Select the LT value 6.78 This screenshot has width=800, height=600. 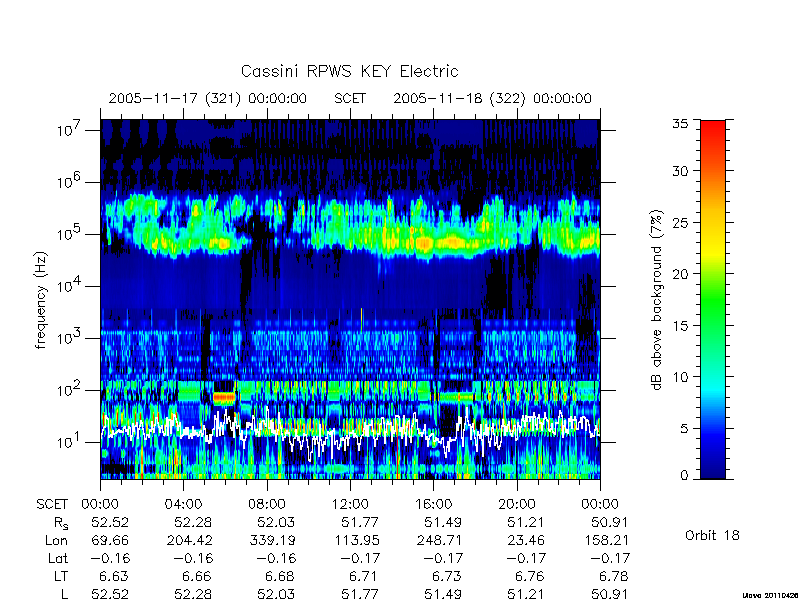coord(614,576)
